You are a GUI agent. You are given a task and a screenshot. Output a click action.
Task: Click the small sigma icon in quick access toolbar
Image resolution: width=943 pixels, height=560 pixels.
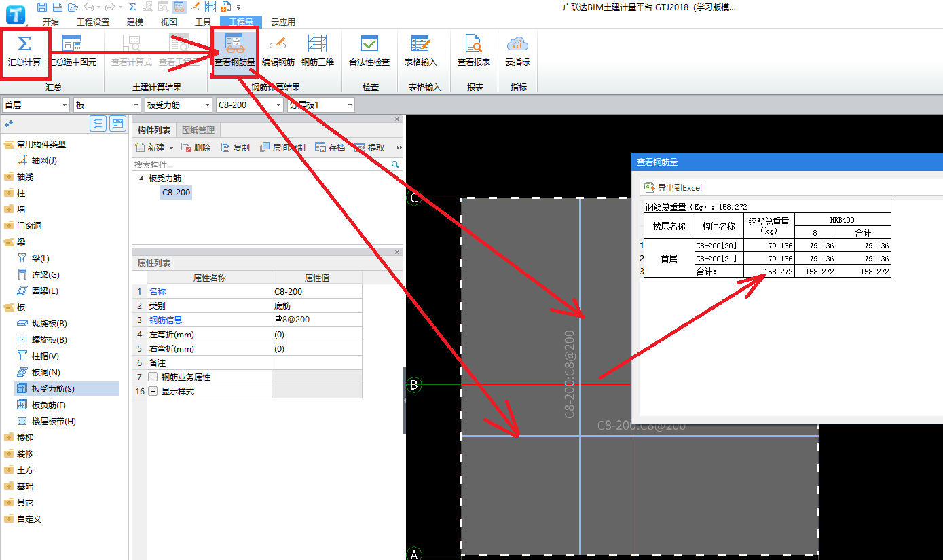click(132, 7)
